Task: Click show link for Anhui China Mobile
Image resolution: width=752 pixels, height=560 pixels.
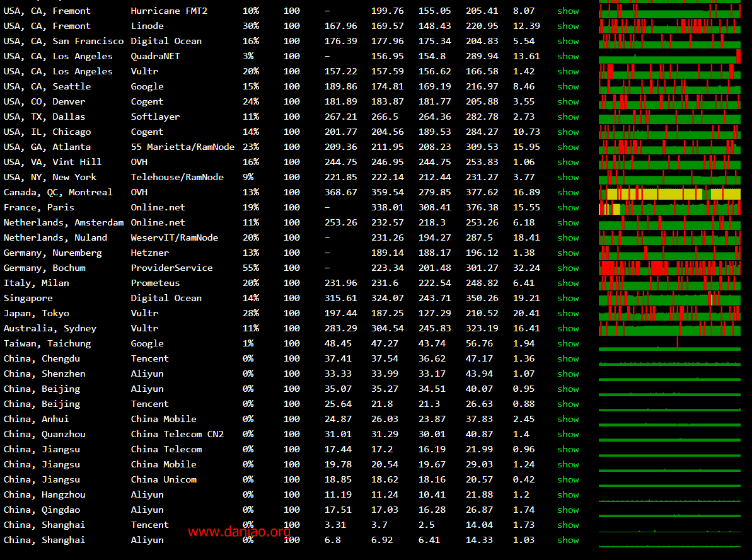Action: pos(568,419)
